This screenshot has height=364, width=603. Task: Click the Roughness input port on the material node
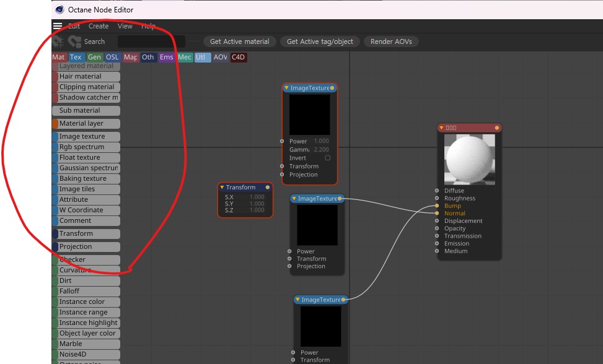point(437,198)
